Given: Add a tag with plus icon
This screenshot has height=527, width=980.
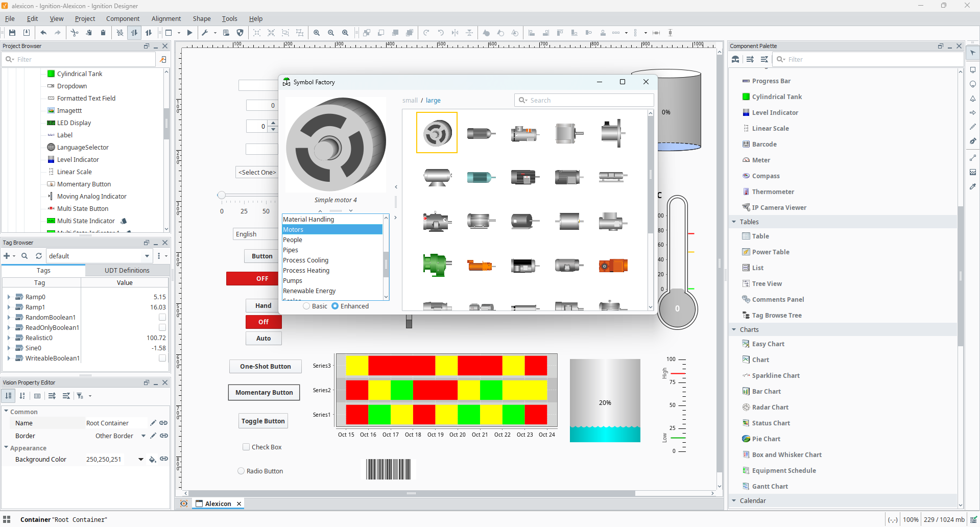Looking at the screenshot, I should 7,256.
